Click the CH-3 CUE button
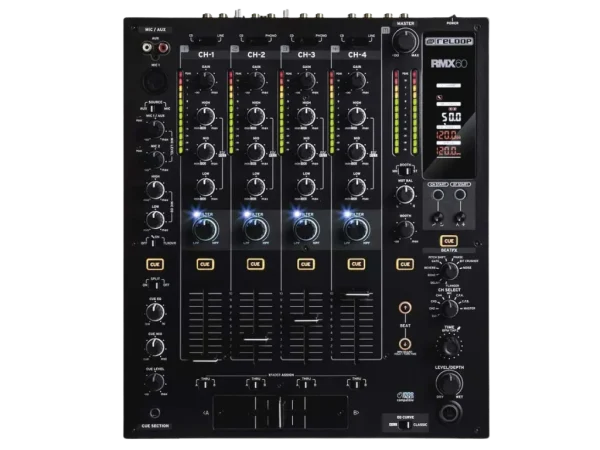Viewport: 600px width, 450px height. click(306, 264)
